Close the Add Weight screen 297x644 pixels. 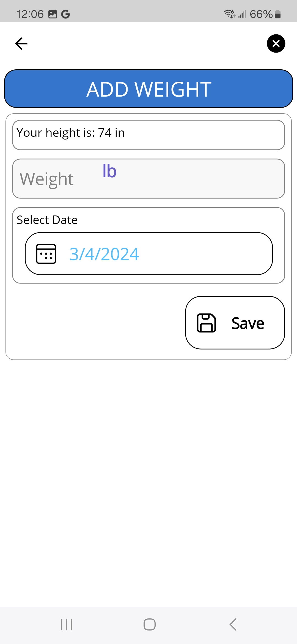pyautogui.click(x=276, y=43)
